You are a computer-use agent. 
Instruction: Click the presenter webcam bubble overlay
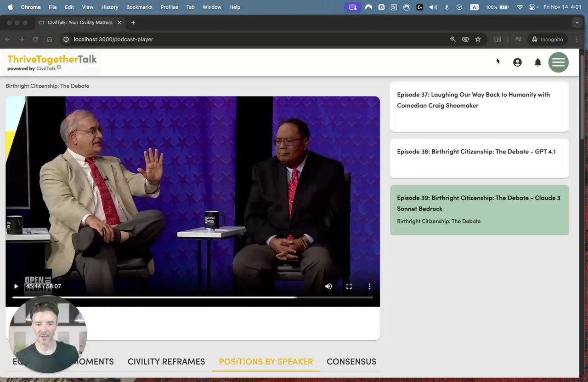tap(48, 334)
